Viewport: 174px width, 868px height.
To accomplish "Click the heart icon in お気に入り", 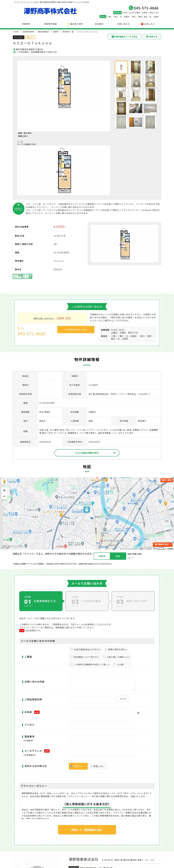I will (142, 24).
